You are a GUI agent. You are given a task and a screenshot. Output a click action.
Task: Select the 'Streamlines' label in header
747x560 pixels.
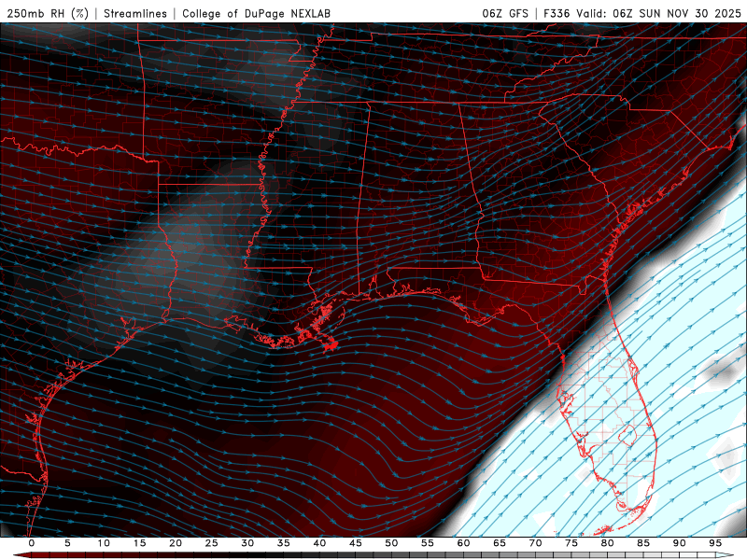coord(135,13)
